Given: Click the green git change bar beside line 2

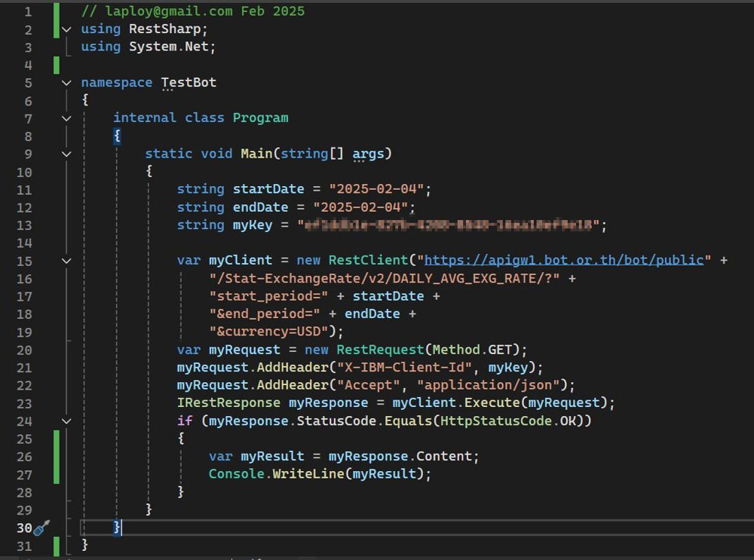Looking at the screenshot, I should click(55, 29).
